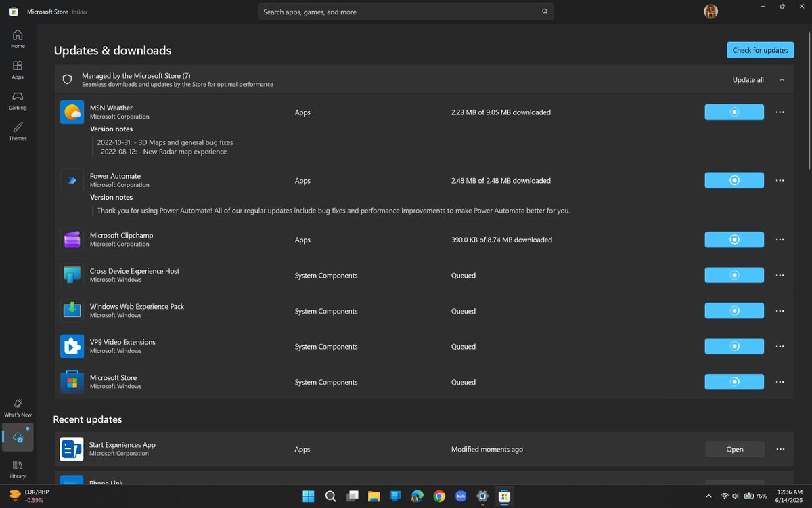812x508 pixels.
Task: Click the '2.23 MB of 9.05 MB downloaded' status
Action: click(501, 112)
